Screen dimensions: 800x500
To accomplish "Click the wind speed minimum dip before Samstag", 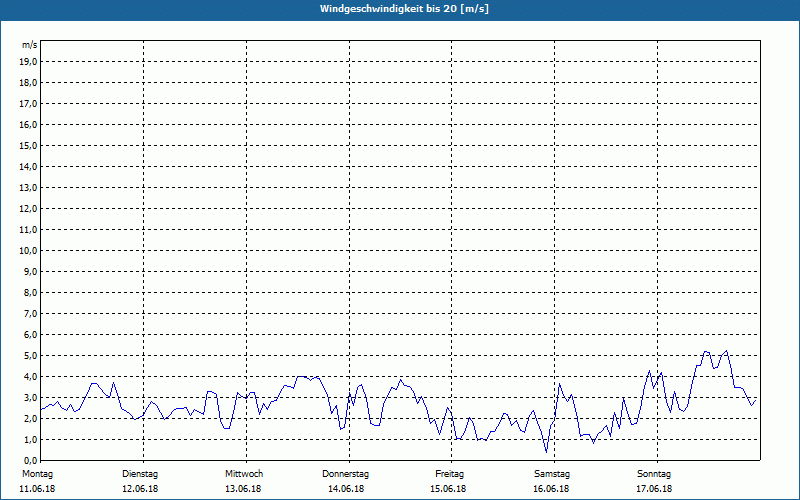I will pos(546,452).
